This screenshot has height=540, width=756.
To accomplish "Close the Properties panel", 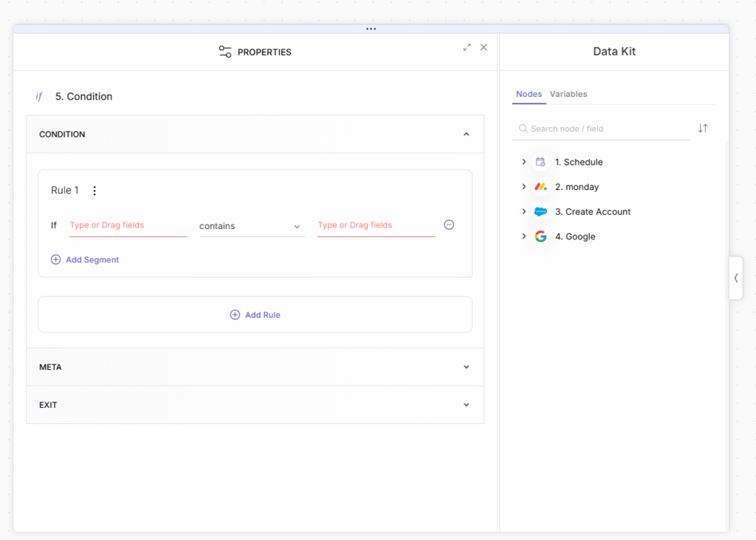I will (x=484, y=47).
